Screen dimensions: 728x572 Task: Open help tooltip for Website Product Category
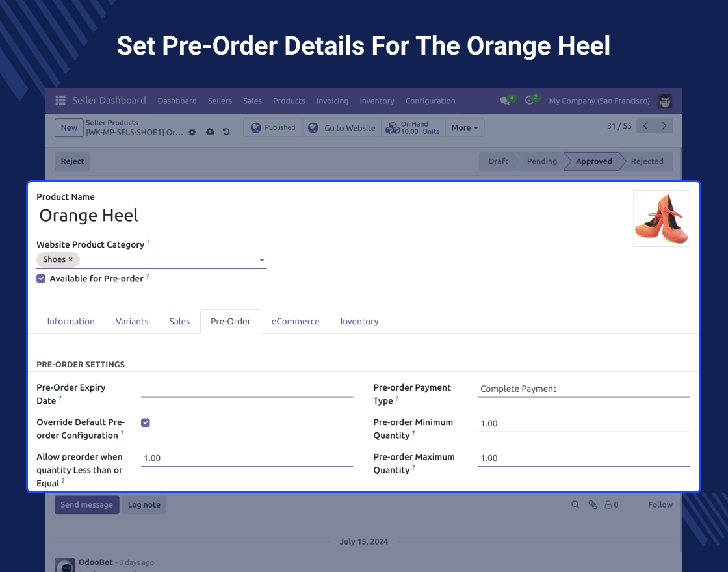[148, 242]
